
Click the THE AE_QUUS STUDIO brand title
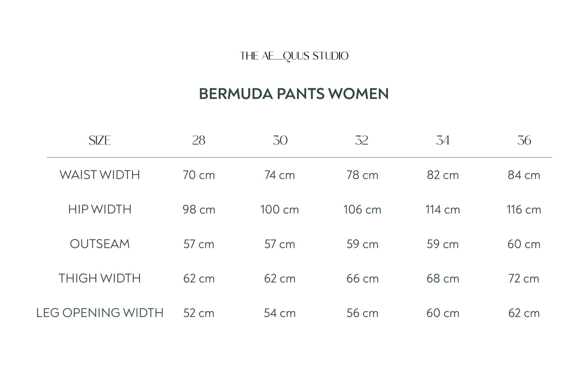[x=294, y=56]
